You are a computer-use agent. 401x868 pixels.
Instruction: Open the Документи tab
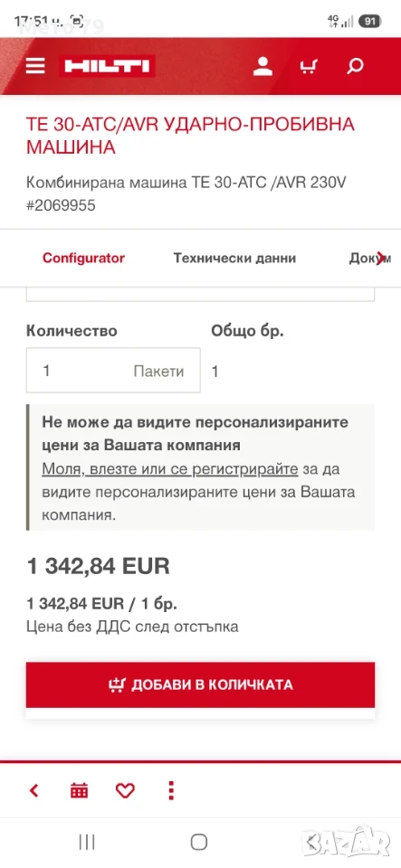[367, 258]
